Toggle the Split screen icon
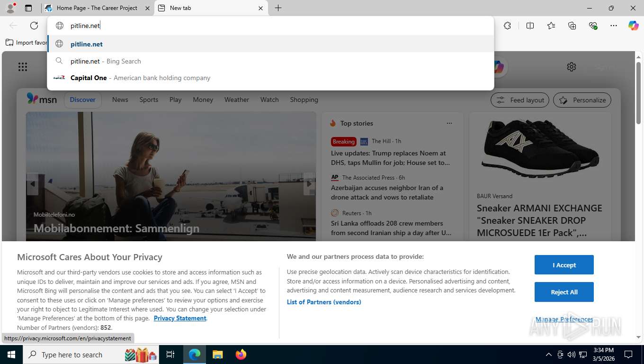Screen dimensions: 644x364 click(530, 26)
